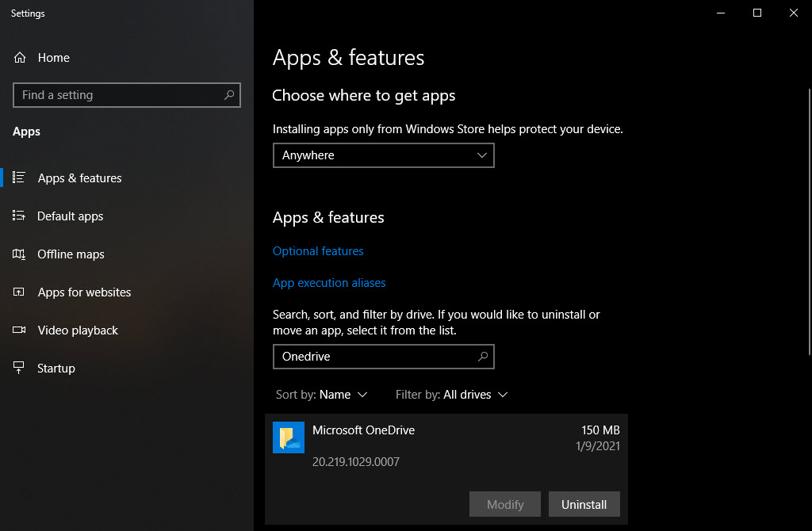Viewport: 812px width, 531px height.
Task: Open the App execution aliases link
Action: coord(329,283)
